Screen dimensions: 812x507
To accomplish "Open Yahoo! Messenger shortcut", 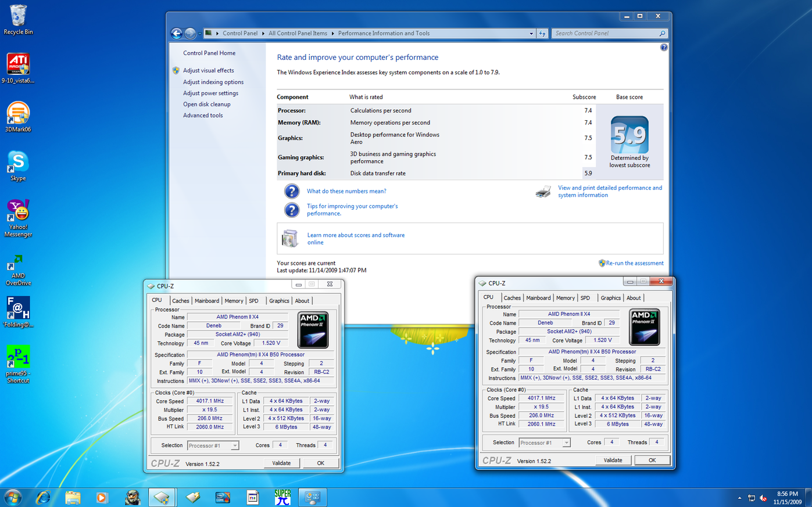I will click(x=18, y=218).
